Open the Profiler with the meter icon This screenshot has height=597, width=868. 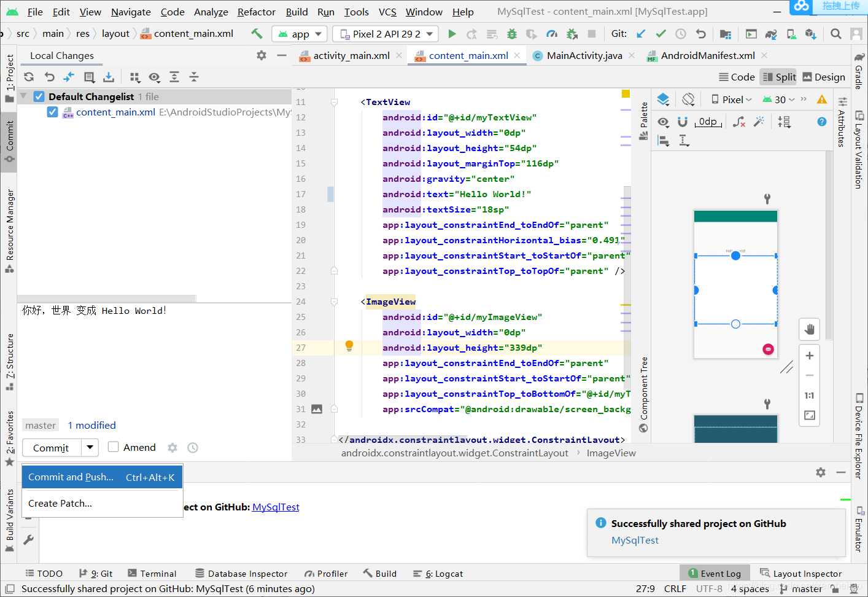552,34
